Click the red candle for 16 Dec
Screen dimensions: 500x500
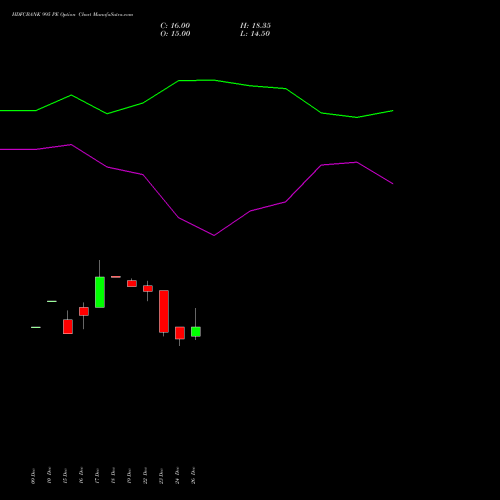[x=84, y=311]
